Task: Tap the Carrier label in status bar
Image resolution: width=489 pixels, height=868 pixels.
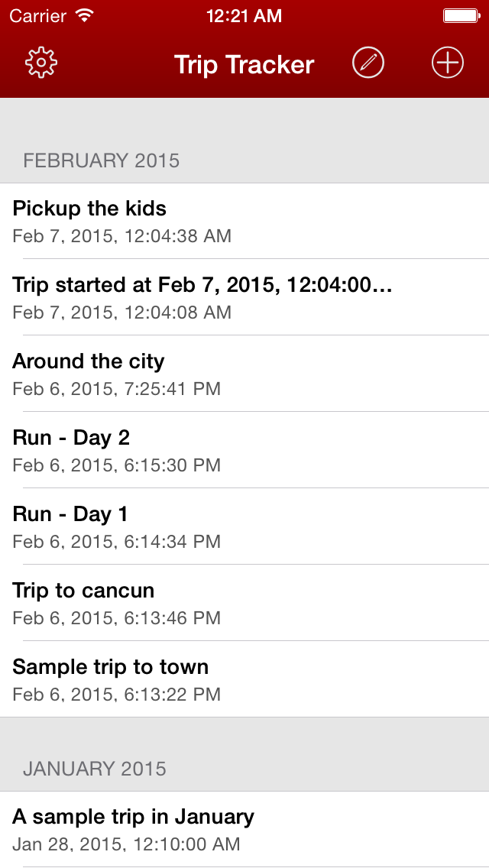Action: pyautogui.click(x=38, y=15)
